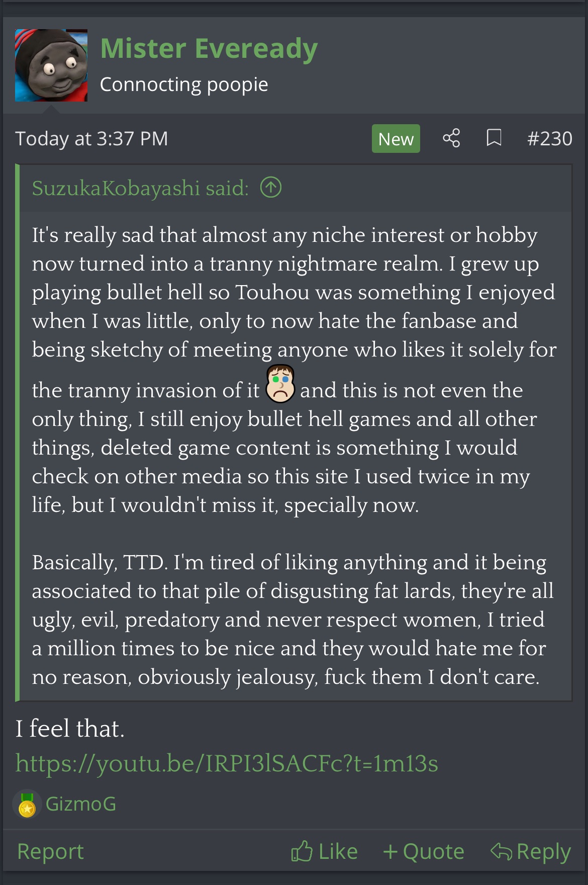588x885 pixels.
Task: Like the post with the thumbs-up
Action: [324, 851]
